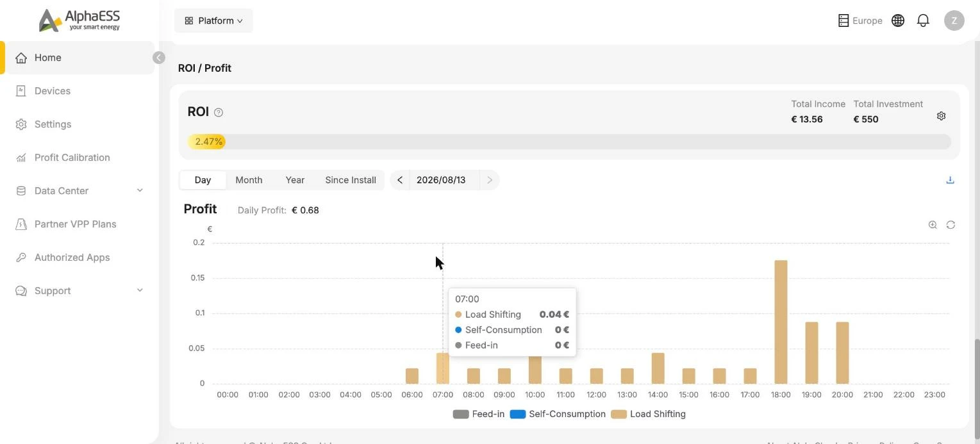Expand the Data Center submenu chevron
980x444 pixels.
[140, 190]
